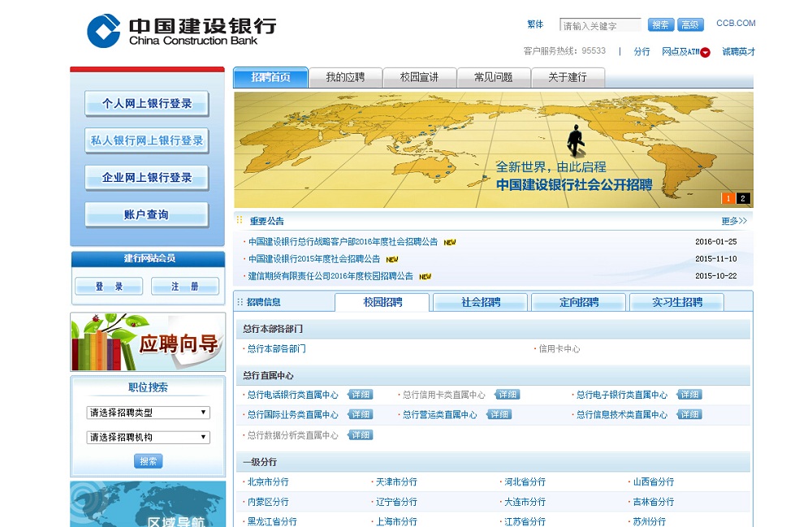Select banner slide 1 indicator

(x=728, y=198)
